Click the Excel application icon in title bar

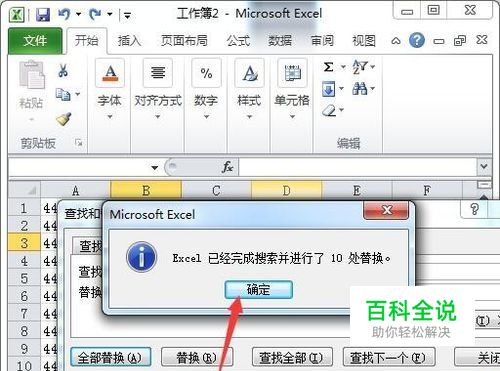click(16, 15)
